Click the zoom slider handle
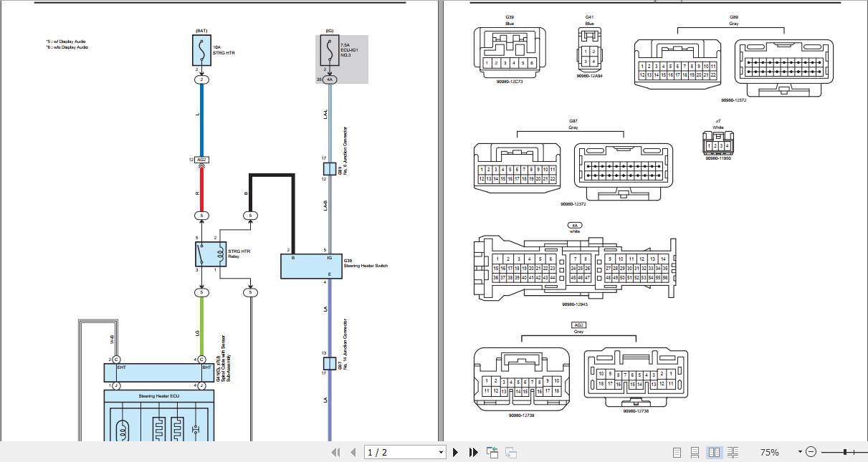 tap(846, 452)
